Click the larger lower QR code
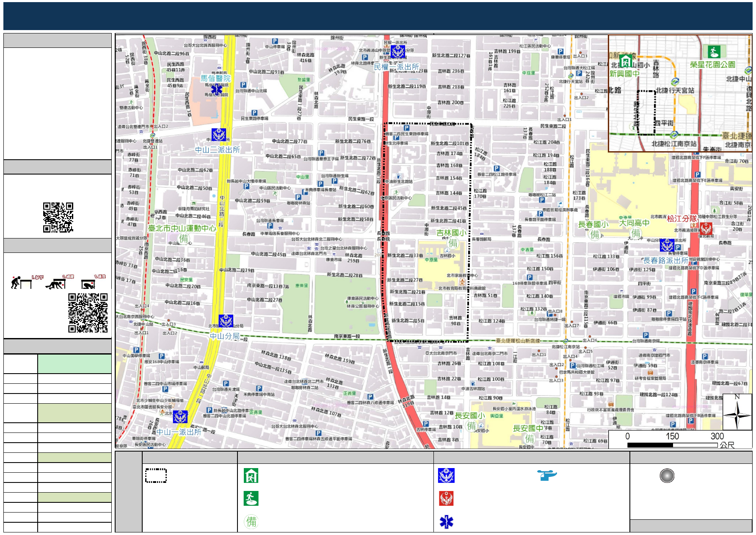Viewport: 756px width, 535px height. (88, 313)
